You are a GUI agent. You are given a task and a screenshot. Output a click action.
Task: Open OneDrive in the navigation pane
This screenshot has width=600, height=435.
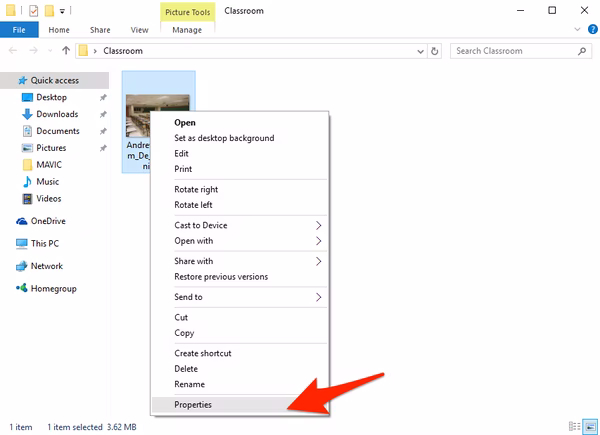47,221
